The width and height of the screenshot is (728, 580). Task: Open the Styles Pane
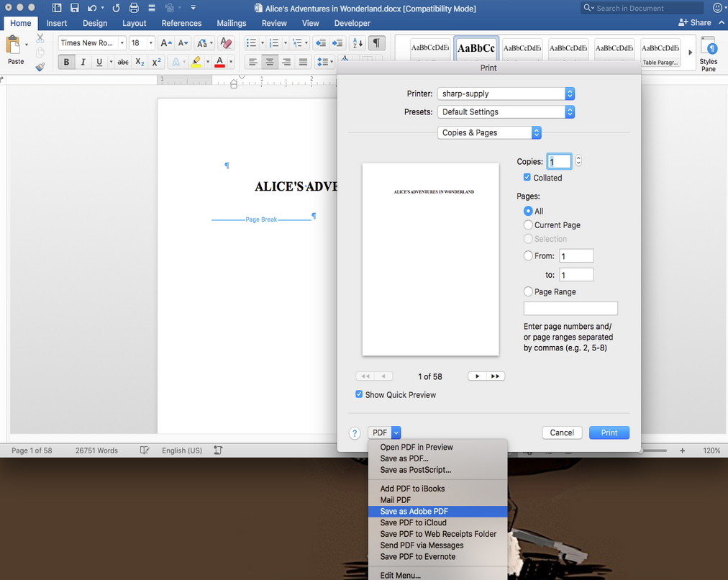(708, 54)
